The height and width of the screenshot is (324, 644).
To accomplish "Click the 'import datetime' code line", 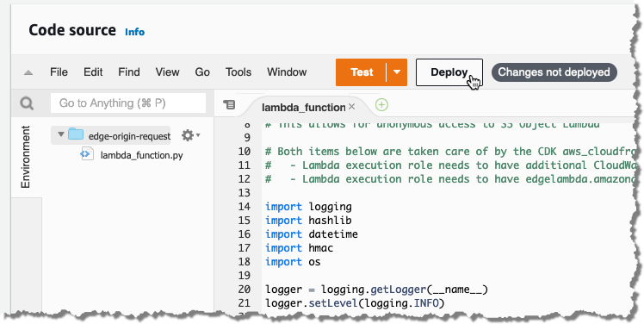I will pos(312,234).
